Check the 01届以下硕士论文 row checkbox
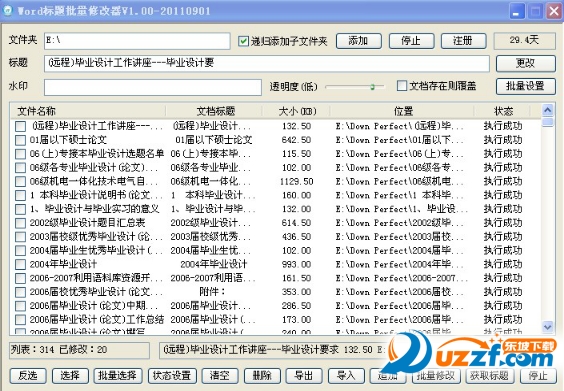564x391 pixels. coord(21,140)
